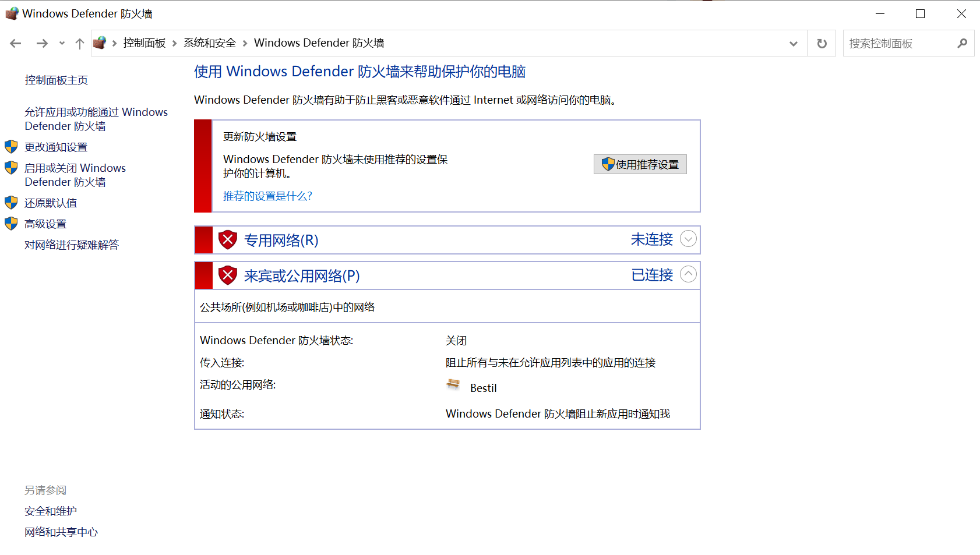Click the Control Panel icon in address bar
This screenshot has width=980, height=555.
100,43
